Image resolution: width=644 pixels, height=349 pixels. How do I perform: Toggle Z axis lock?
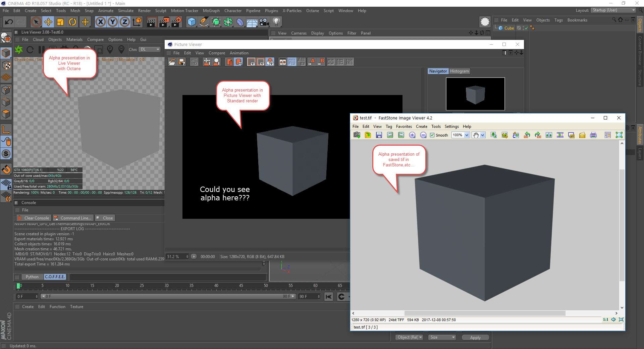(125, 22)
